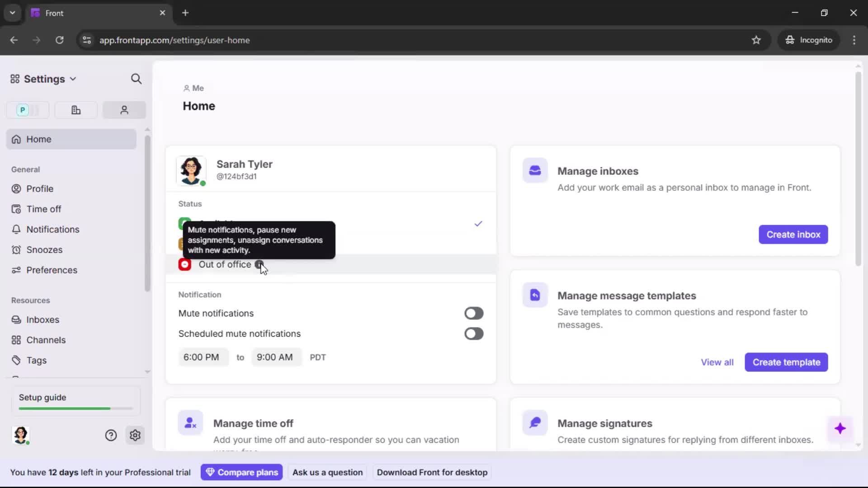Click View all message templates

pyautogui.click(x=717, y=362)
